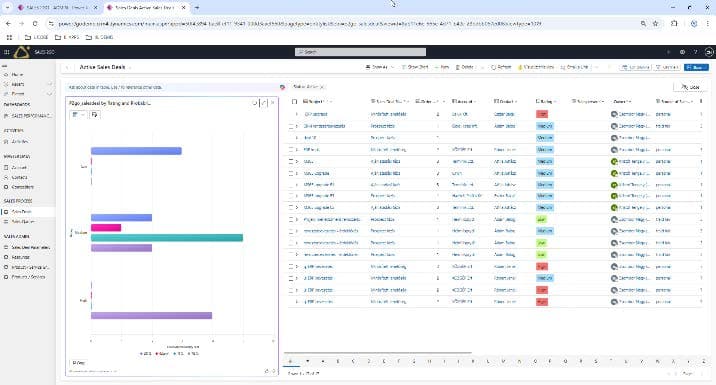Click the Copilot ask-about-data prompt field

pos(173,87)
